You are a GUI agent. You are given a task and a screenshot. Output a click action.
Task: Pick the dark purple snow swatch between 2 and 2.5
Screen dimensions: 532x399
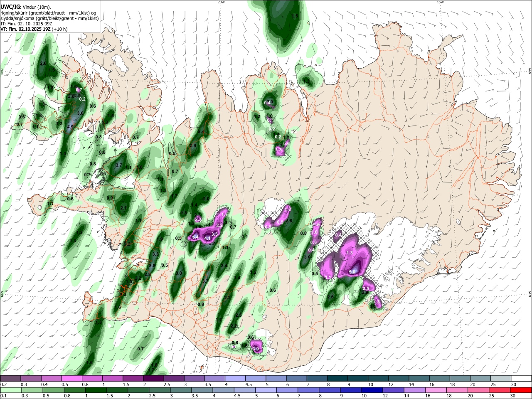[x=153, y=379]
